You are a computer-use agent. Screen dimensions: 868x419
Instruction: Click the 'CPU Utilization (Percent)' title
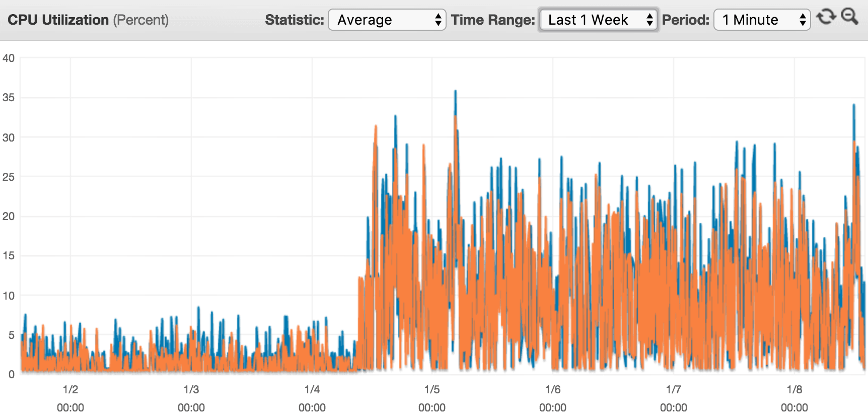(88, 20)
